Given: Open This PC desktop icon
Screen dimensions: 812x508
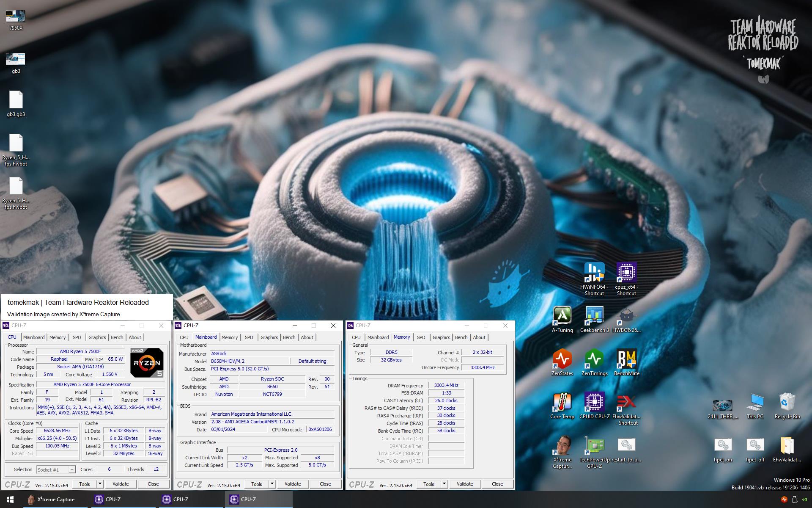Looking at the screenshot, I should [755, 405].
